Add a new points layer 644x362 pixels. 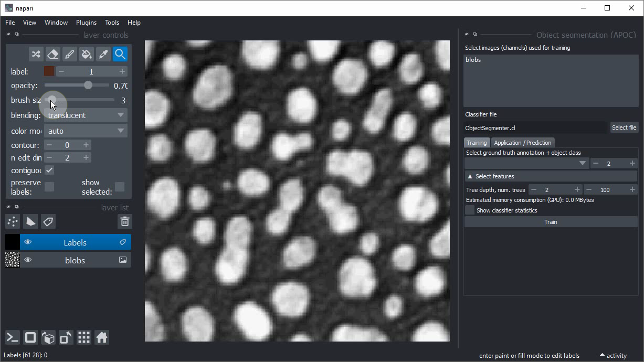click(x=13, y=221)
